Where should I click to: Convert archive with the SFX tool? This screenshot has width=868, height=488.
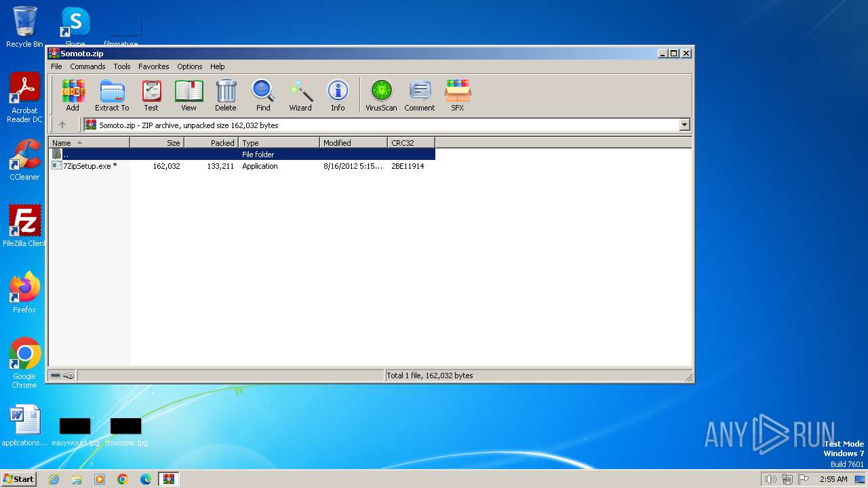coord(458,95)
